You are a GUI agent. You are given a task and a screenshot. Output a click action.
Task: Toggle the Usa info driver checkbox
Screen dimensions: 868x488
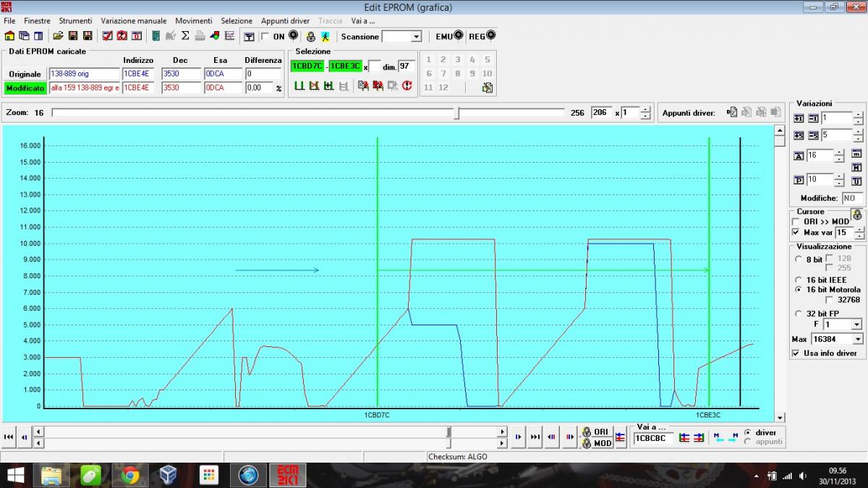[x=796, y=353]
